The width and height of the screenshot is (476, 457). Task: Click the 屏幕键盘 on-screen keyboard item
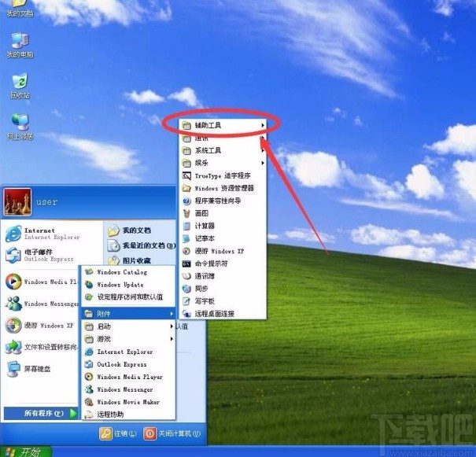[29, 369]
